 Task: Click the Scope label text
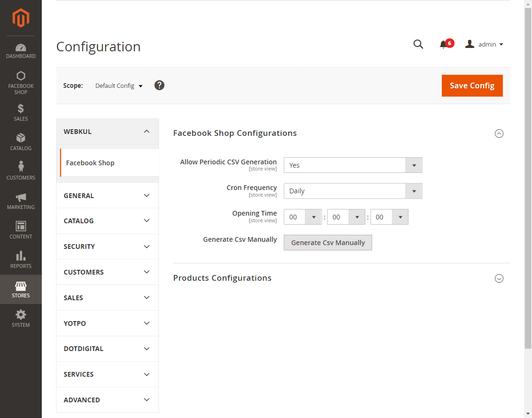pyautogui.click(x=73, y=85)
